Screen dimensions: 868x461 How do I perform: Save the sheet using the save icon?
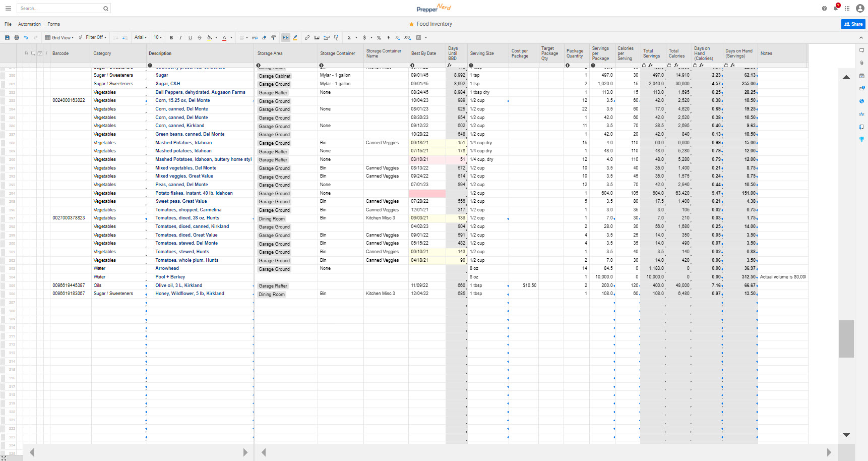tap(7, 37)
